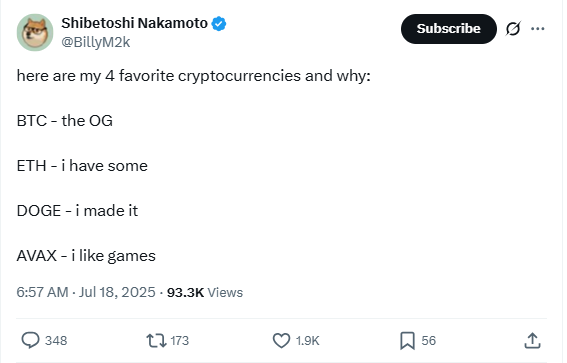Share the post via upload icon
Image resolution: width=567 pixels, height=363 pixels.
coord(532,341)
